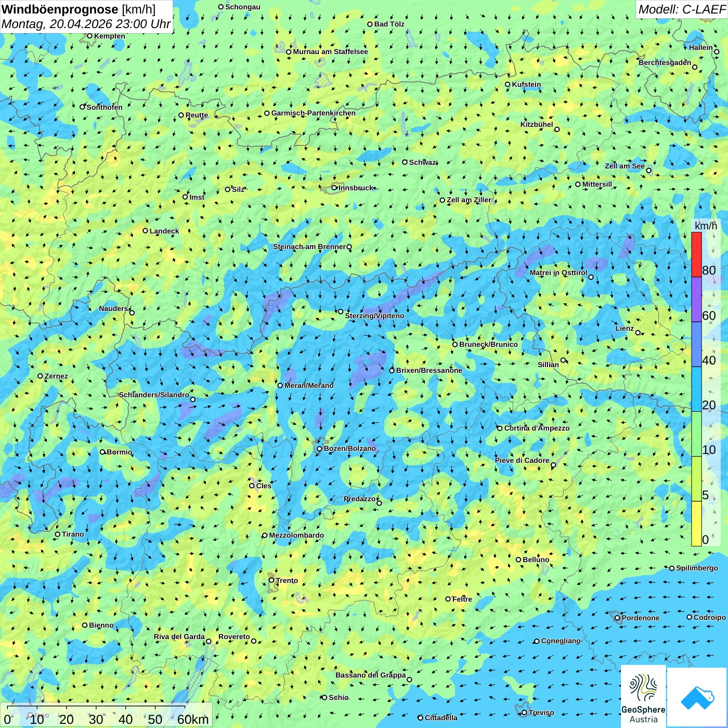Image resolution: width=728 pixels, height=728 pixels.
Task: Select the Bad Tölz city label
Action: point(389,24)
